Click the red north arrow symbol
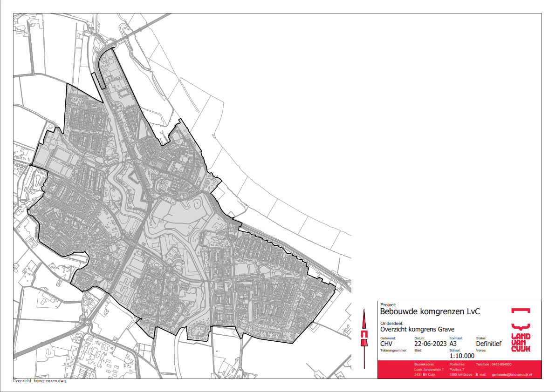555x392 pixels. pos(363,335)
